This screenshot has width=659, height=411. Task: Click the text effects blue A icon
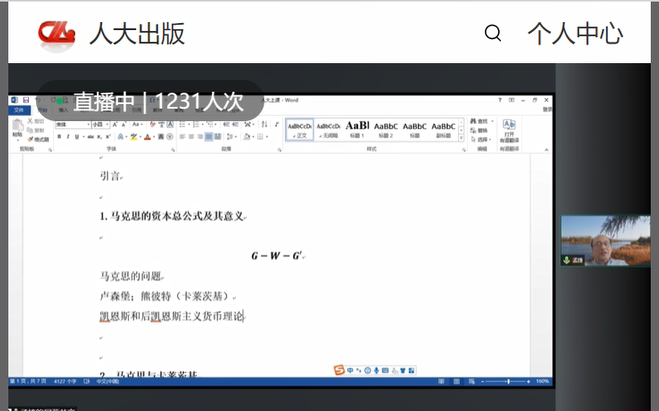tap(120, 137)
